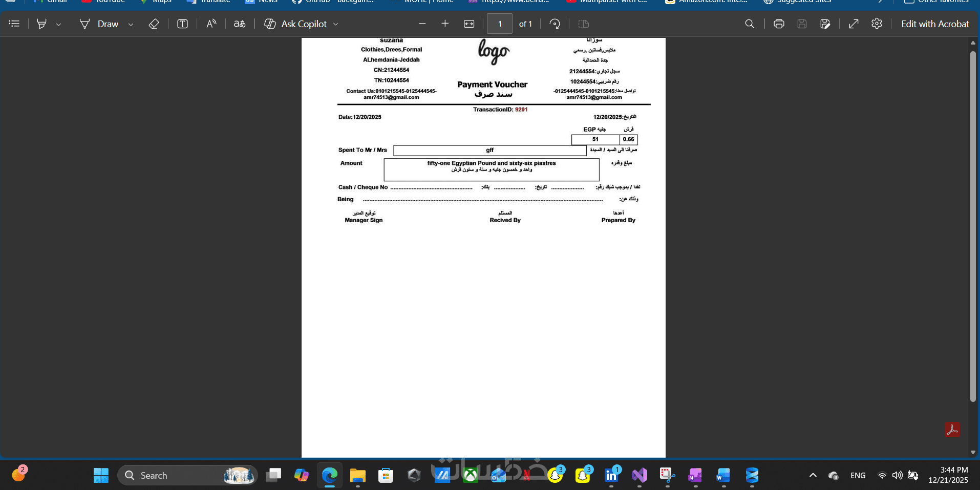Click the scrollbar up arrow
Viewport: 980px width, 490px height.
[973, 43]
